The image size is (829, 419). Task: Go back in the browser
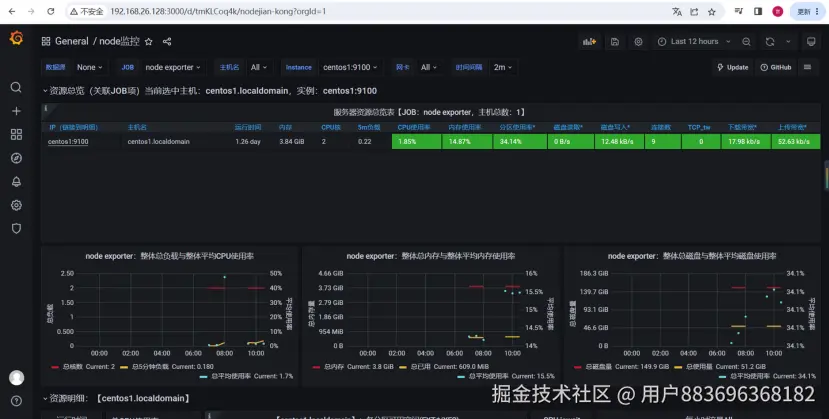click(12, 11)
